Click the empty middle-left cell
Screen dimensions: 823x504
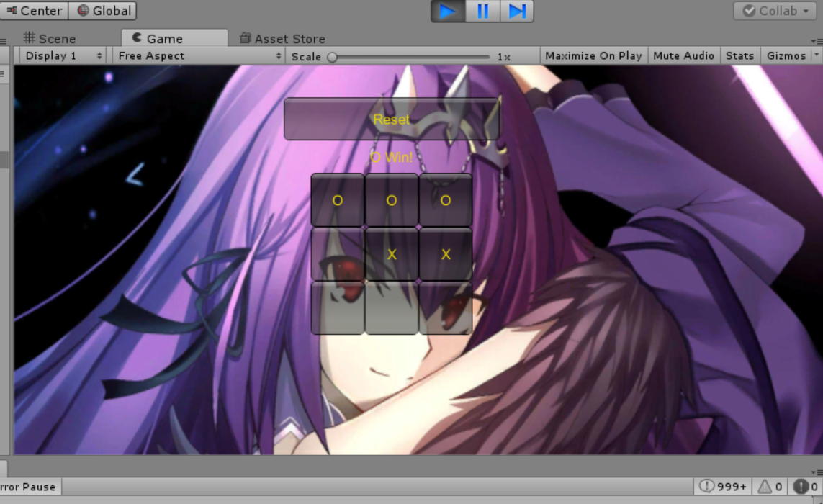(338, 254)
